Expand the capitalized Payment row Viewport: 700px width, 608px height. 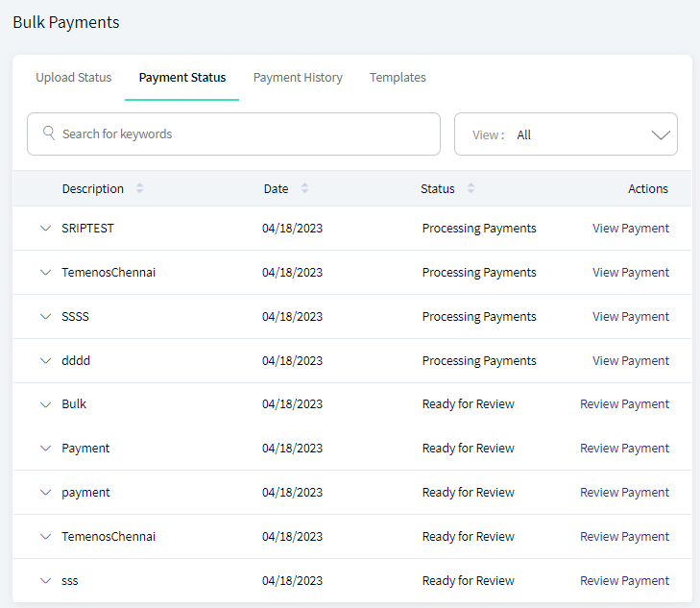[x=45, y=449]
